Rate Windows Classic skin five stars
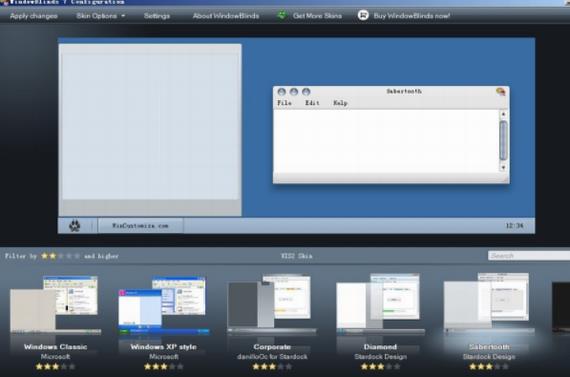 point(72,366)
